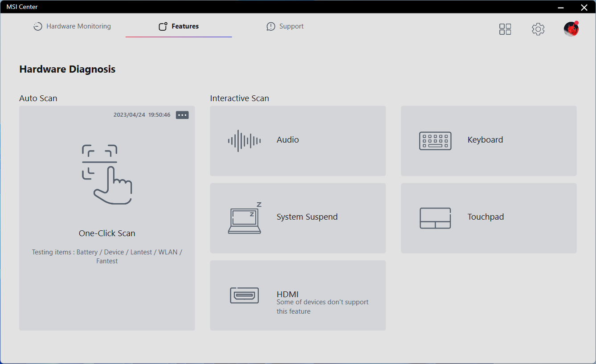Click the Hardware Monitoring gauge icon
This screenshot has height=364, width=596.
point(38,27)
